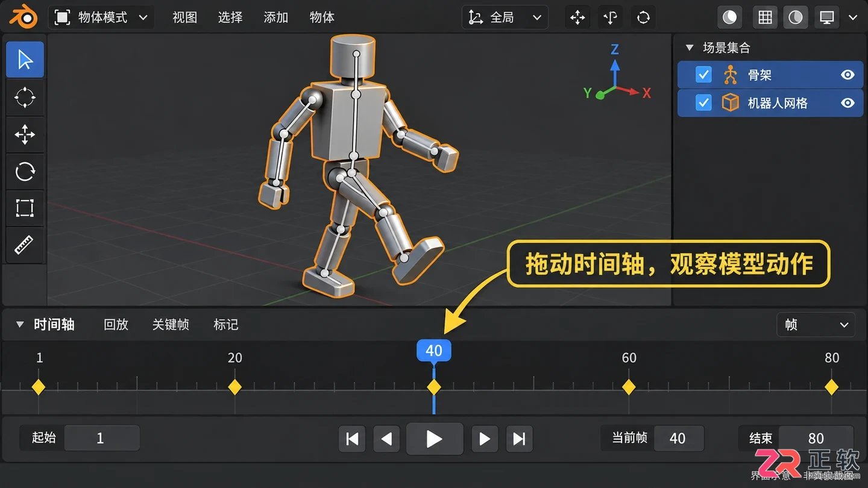
Task: Activate the Move tool in left toolbar
Action: (x=25, y=134)
